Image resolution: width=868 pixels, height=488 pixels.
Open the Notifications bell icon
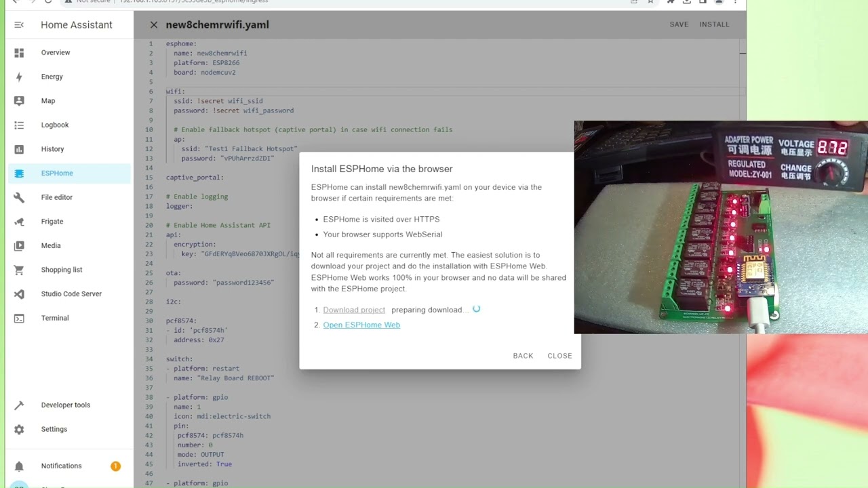pos(19,466)
